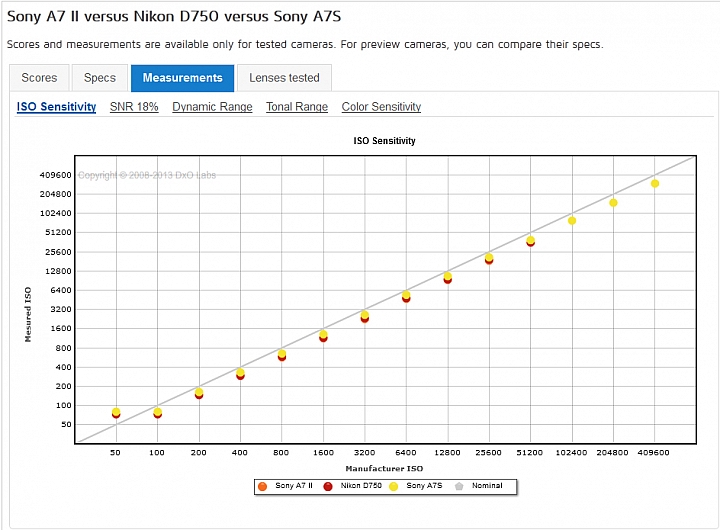The image size is (720, 530).
Task: Select yellow data point at ISO 1600
Action: pos(323,334)
